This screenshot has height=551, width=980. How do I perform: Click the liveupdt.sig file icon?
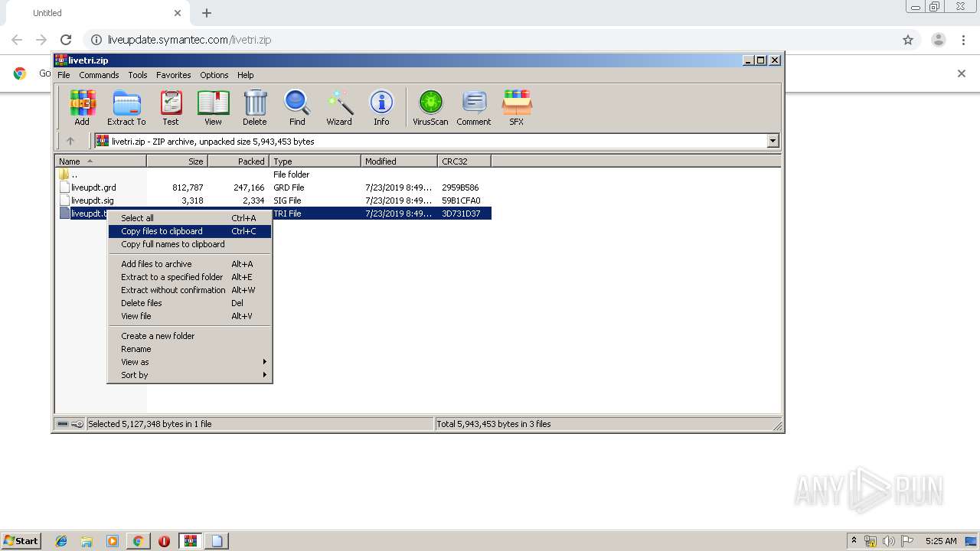(x=64, y=201)
